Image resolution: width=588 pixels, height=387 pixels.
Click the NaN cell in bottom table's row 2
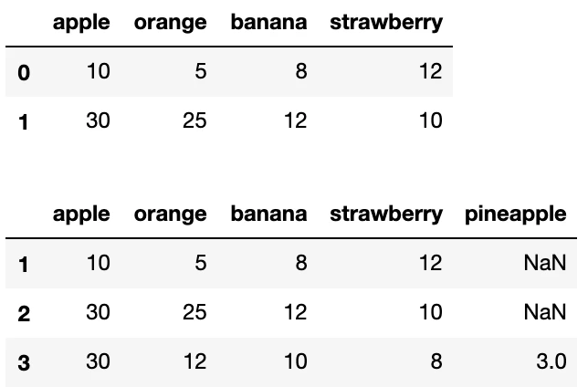point(545,311)
